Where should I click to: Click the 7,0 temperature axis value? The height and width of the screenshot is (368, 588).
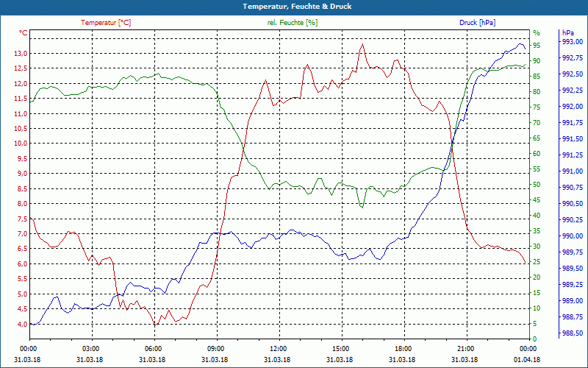tap(22, 233)
